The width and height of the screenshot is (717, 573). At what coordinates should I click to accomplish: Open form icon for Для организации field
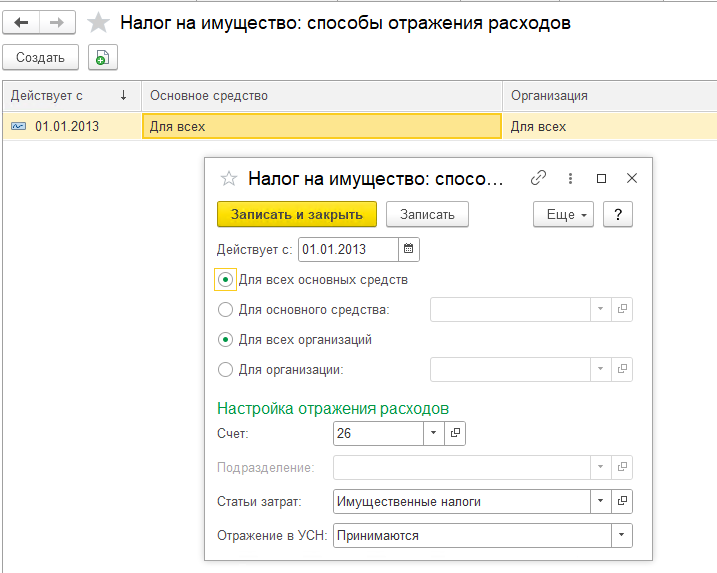click(x=622, y=369)
